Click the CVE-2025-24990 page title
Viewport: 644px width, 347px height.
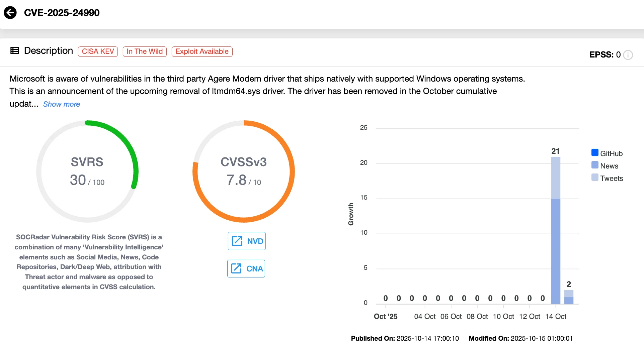pos(62,13)
